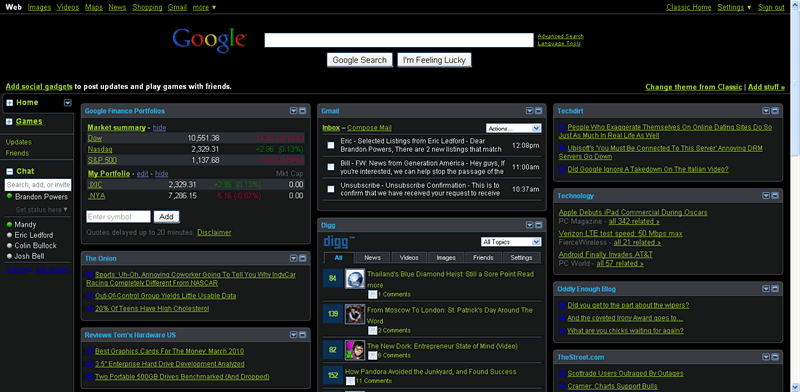Click the Google Search button
Image resolution: width=800 pixels, height=392 pixels.
click(x=360, y=60)
